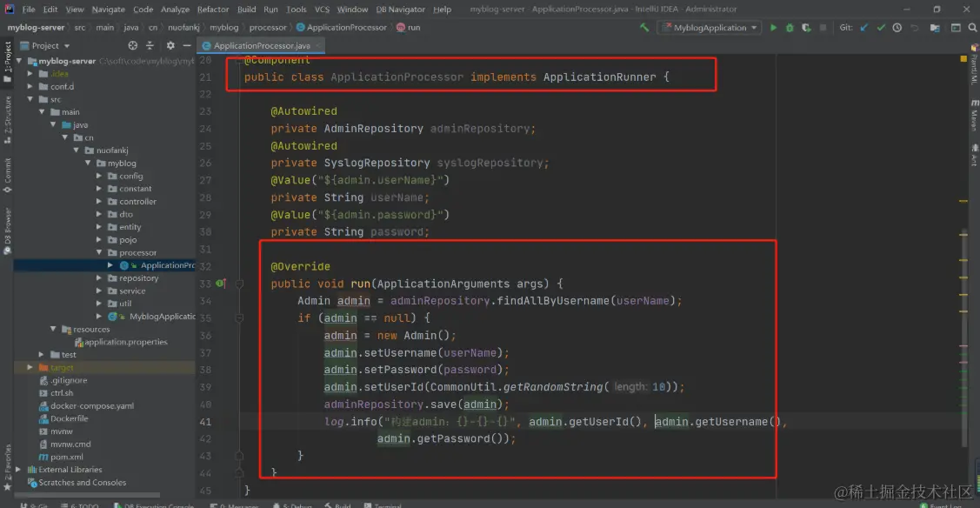Image resolution: width=980 pixels, height=508 pixels.
Task: Expand the target folder
Action: coord(30,367)
